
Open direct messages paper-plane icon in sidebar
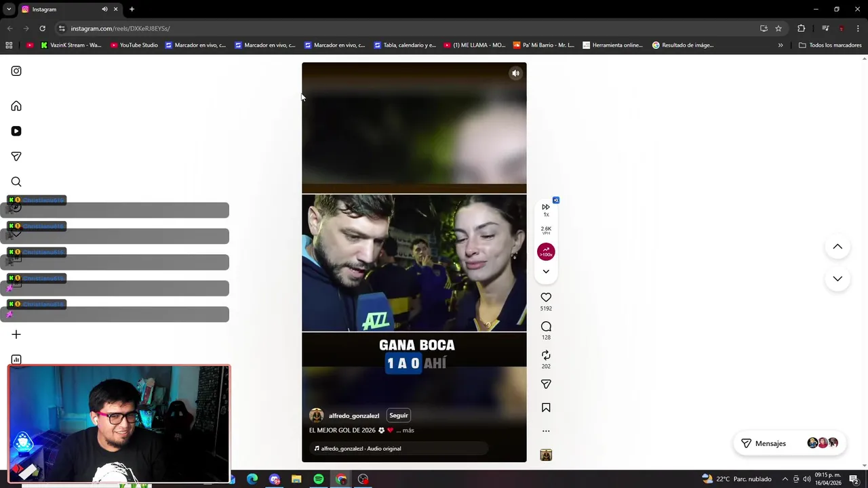16,157
